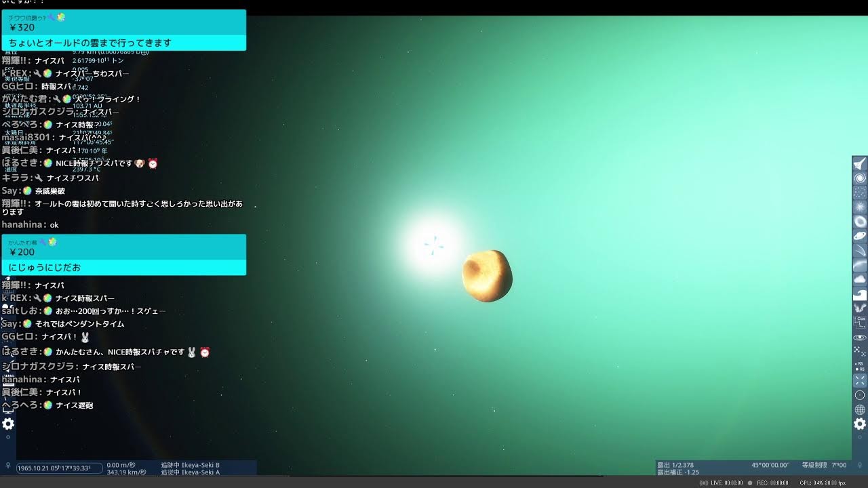Toggle spacecraft display with the ship icon
This screenshot has width=868, height=488.
tap(860, 165)
